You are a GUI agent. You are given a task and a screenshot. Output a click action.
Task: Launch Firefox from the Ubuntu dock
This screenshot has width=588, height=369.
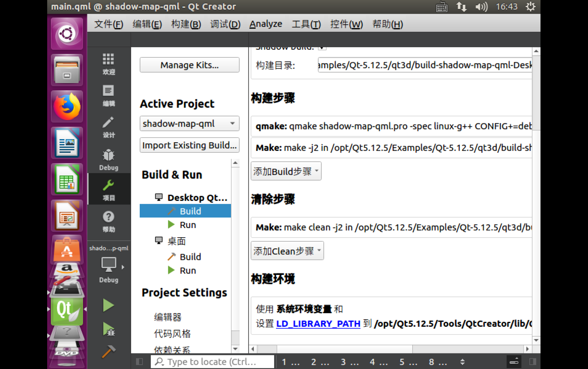pyautogui.click(x=67, y=107)
